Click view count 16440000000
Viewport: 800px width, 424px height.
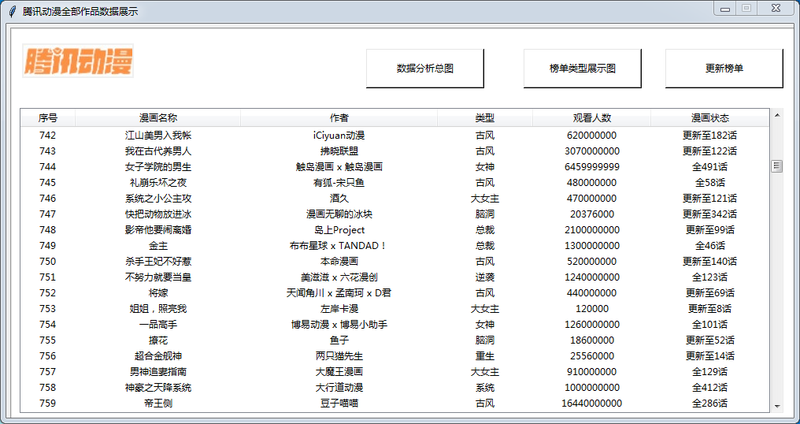pyautogui.click(x=592, y=404)
